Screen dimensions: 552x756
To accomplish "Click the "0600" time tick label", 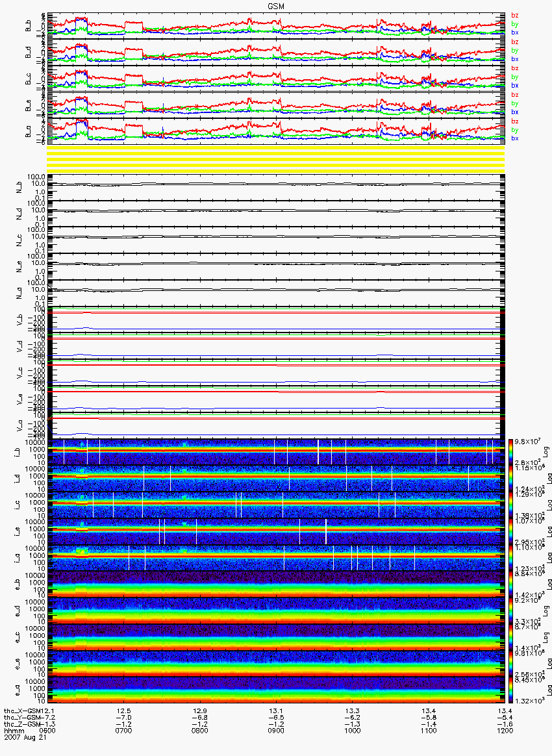I will click(x=47, y=731).
